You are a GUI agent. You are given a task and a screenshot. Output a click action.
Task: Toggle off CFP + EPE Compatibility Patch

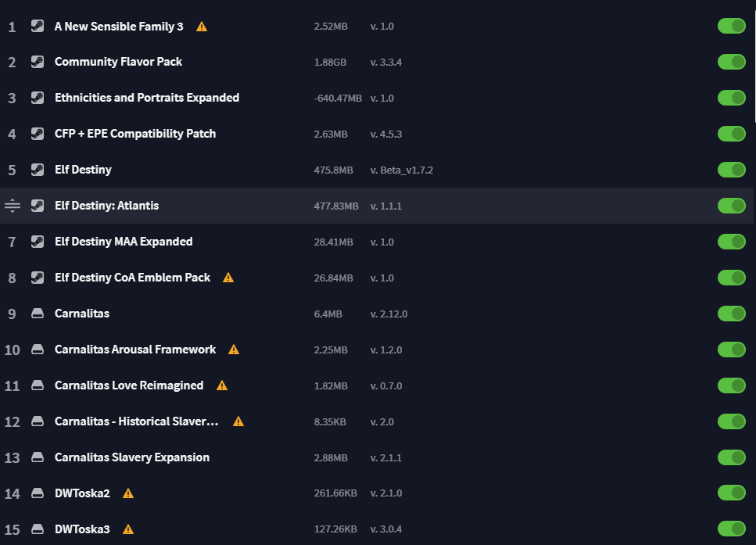pyautogui.click(x=732, y=134)
